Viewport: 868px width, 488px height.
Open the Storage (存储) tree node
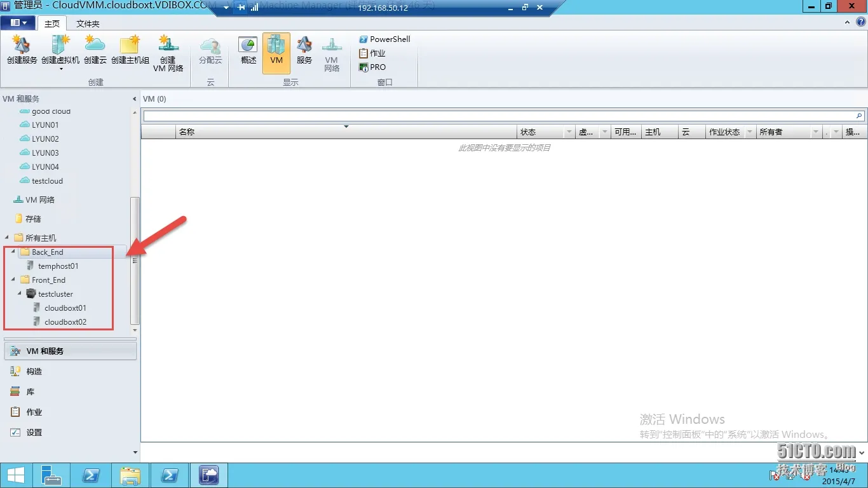[32, 219]
